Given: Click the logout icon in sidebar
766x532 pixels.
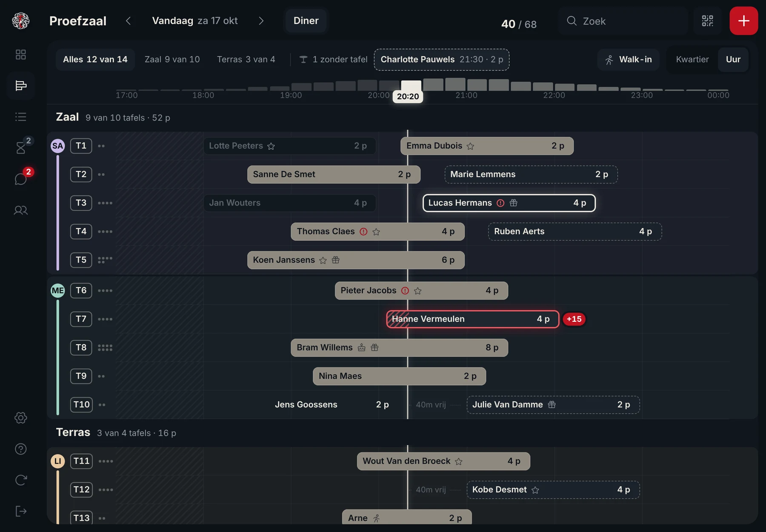Looking at the screenshot, I should (20, 511).
